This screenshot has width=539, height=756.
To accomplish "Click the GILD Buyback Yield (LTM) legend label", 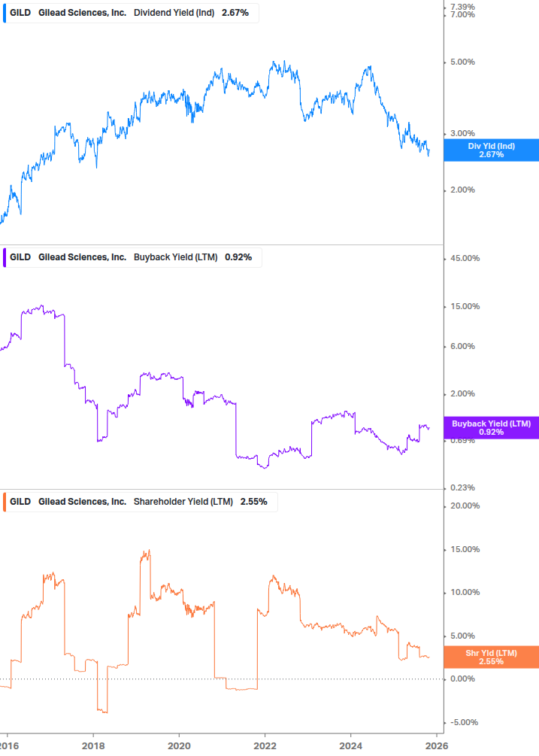I will [x=132, y=257].
